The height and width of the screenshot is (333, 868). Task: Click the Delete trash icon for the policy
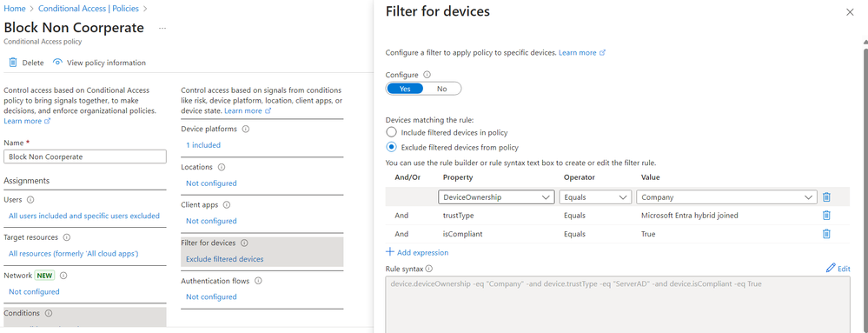tap(13, 63)
